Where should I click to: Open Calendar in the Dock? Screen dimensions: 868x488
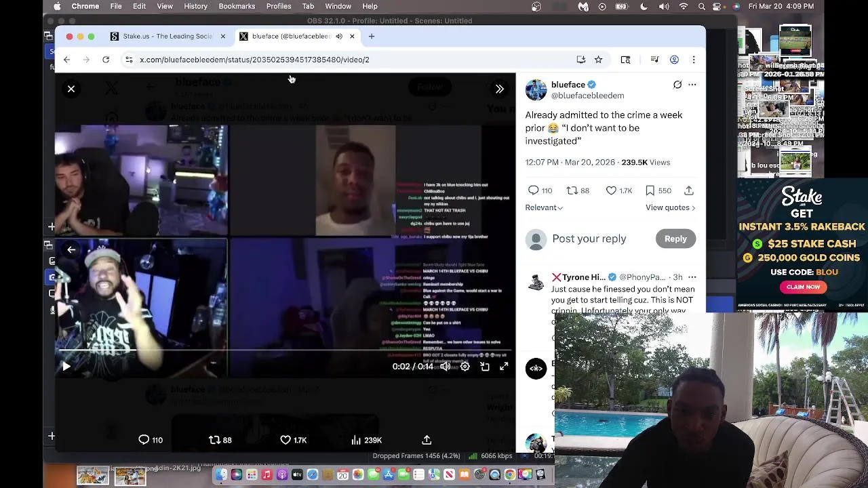tap(342, 475)
